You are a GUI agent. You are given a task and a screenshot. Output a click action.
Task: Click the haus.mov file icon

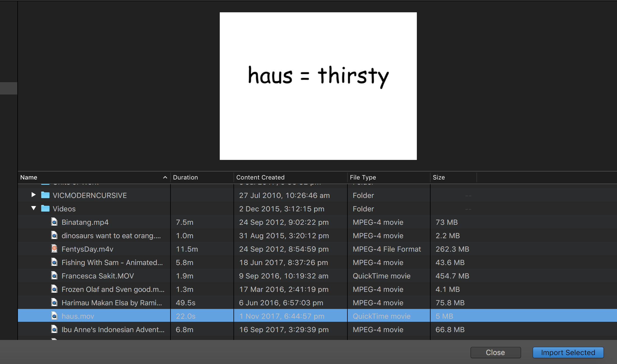coord(54,316)
